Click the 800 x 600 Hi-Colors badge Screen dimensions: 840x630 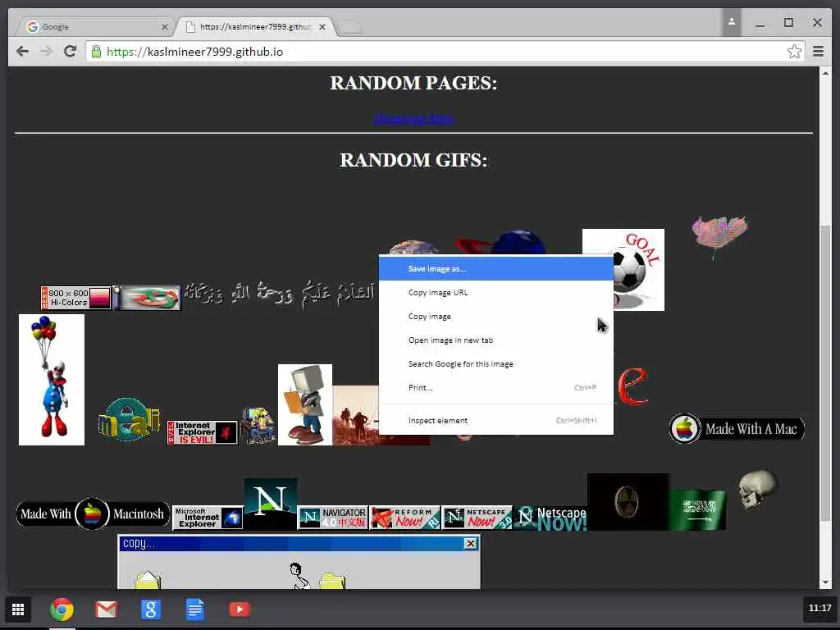coord(76,298)
